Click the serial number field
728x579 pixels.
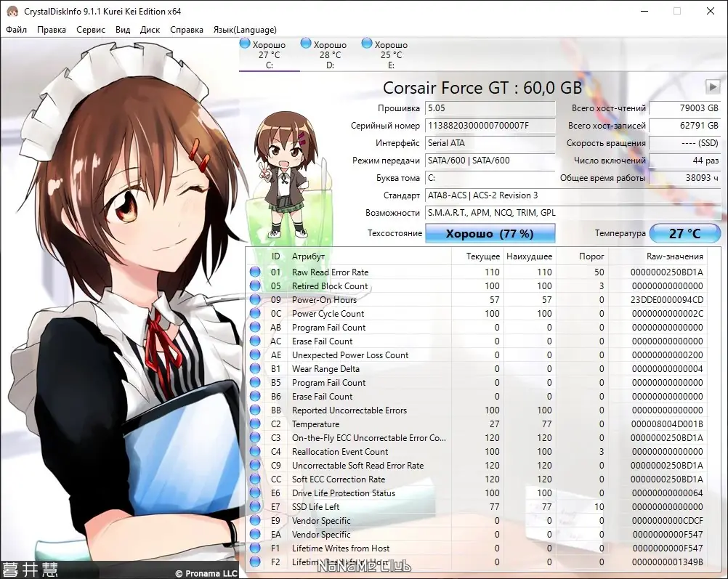point(490,126)
